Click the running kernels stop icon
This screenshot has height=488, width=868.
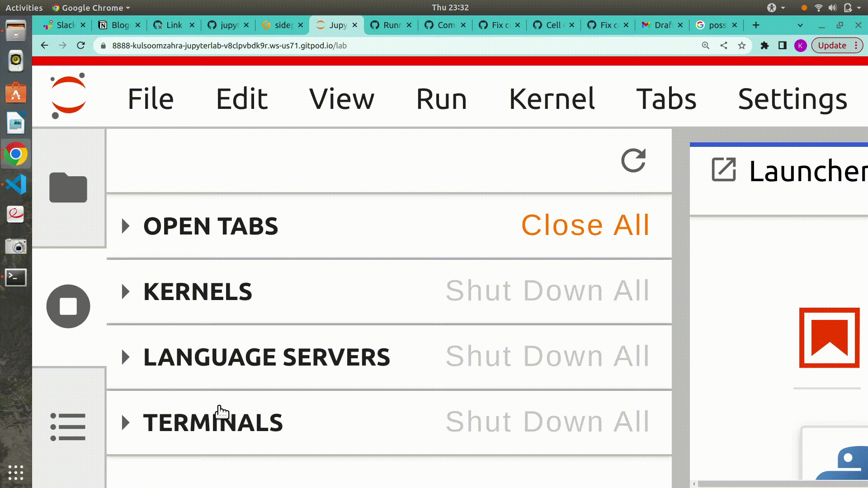click(68, 306)
